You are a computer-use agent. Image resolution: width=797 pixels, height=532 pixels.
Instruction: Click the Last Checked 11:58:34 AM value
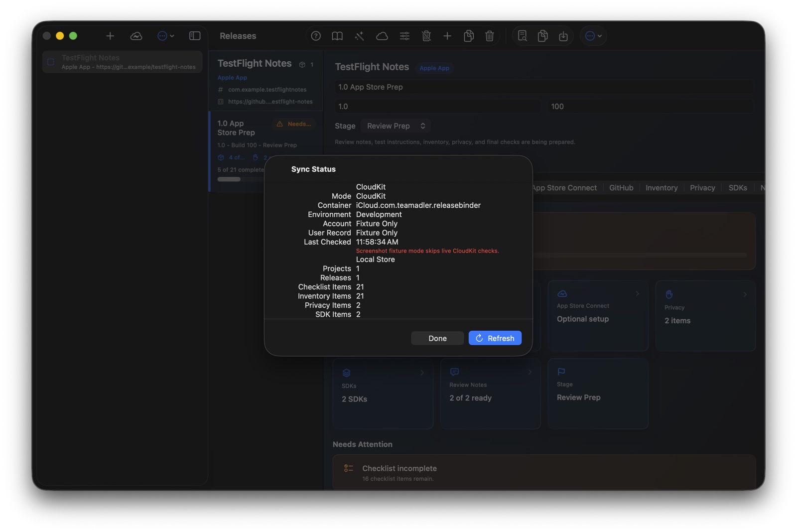coord(377,242)
